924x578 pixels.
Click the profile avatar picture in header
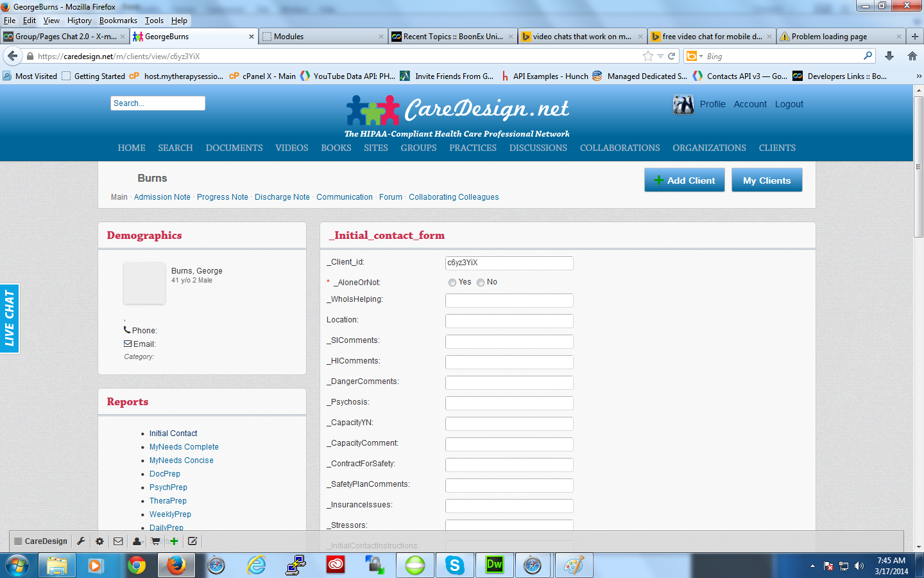(683, 104)
